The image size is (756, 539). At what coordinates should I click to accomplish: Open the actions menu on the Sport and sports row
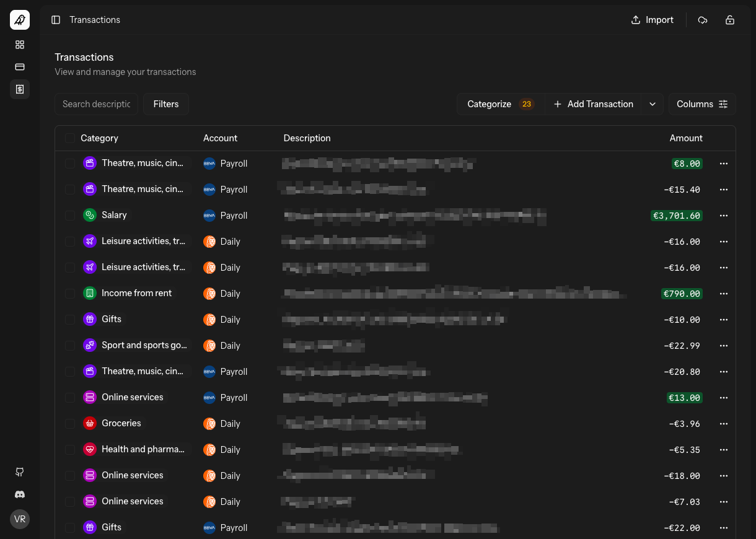point(724,346)
